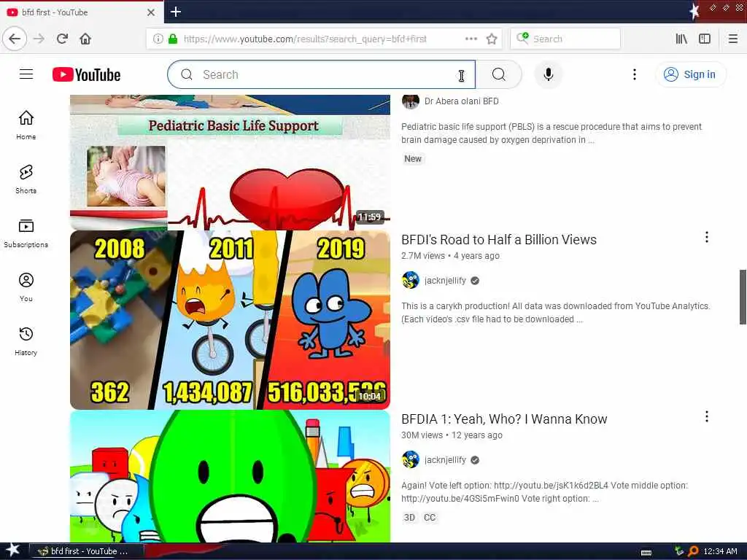Open Pediatric Basic Life Support video thumbnail

click(230, 163)
